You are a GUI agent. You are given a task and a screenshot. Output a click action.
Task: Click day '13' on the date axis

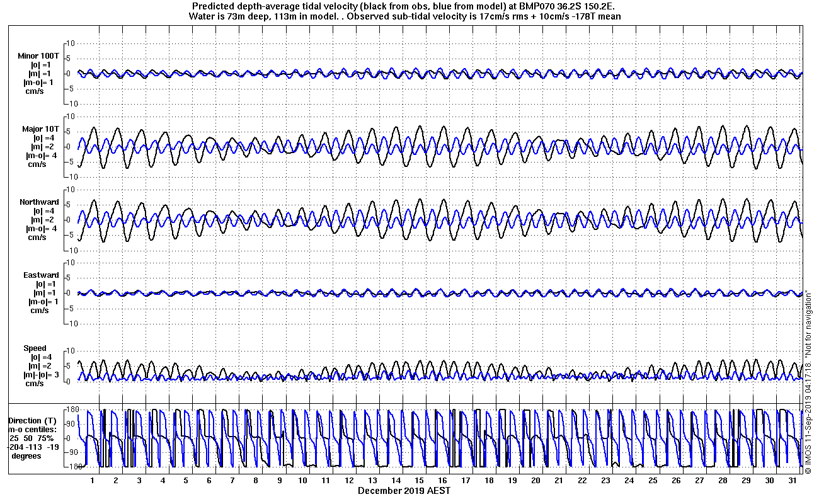coord(372,480)
